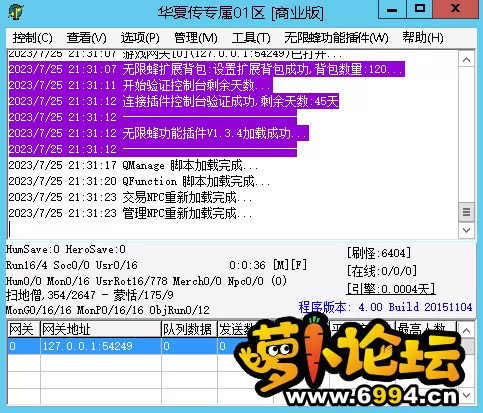This screenshot has width=483, height=413.
Task: Click log line 无限蜂功能插件V1.3.4加载成功
Action: (x=159, y=133)
